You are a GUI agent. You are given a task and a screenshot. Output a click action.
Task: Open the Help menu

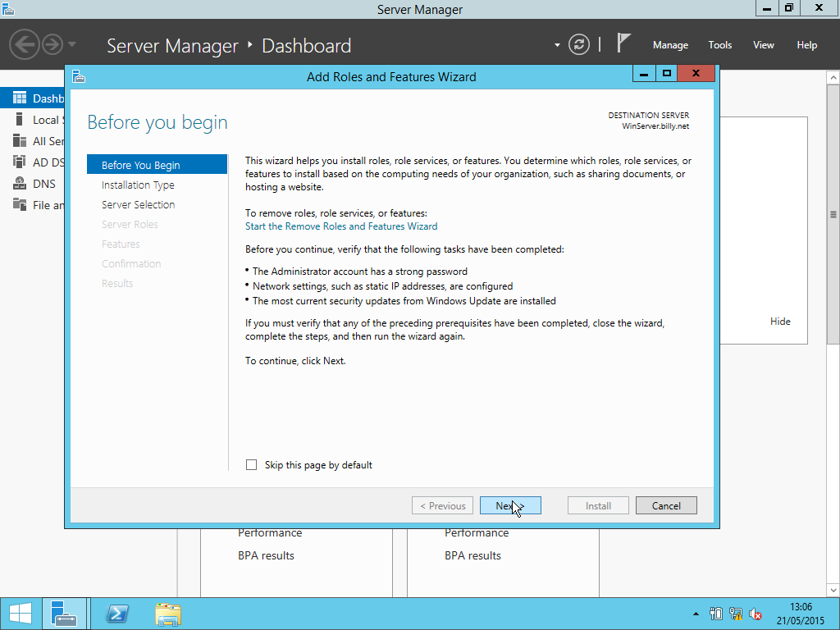tap(806, 45)
